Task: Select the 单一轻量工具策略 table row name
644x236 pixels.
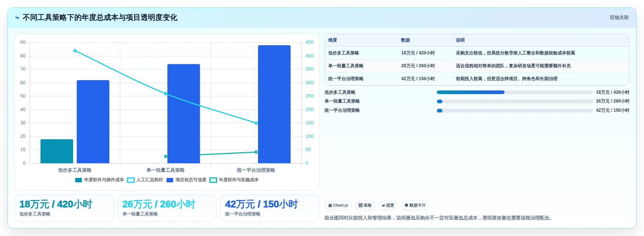Action: point(346,66)
